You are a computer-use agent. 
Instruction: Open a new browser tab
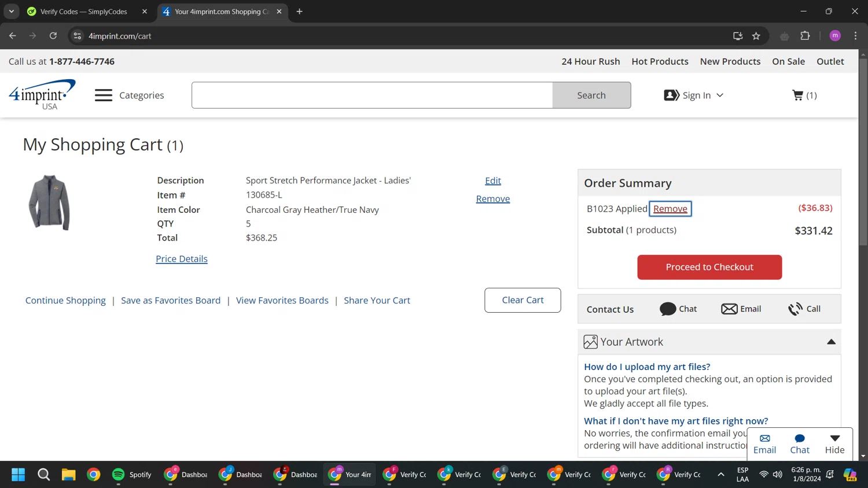pos(299,12)
